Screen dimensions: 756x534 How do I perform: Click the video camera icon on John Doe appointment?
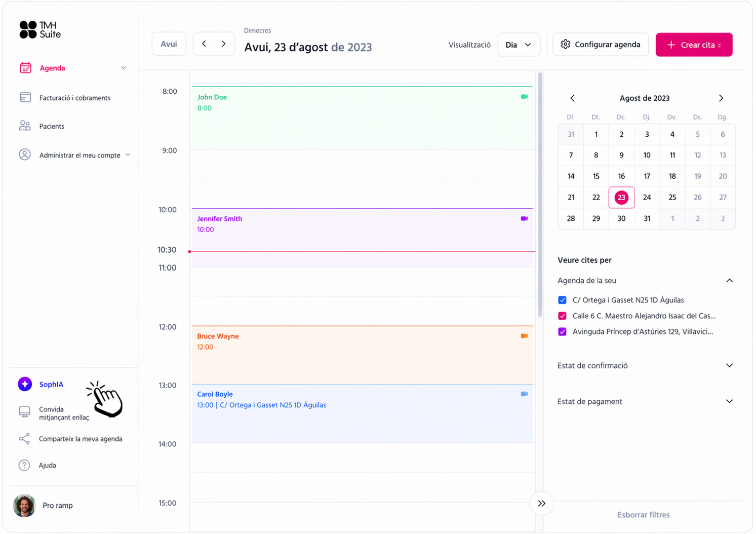tap(524, 97)
